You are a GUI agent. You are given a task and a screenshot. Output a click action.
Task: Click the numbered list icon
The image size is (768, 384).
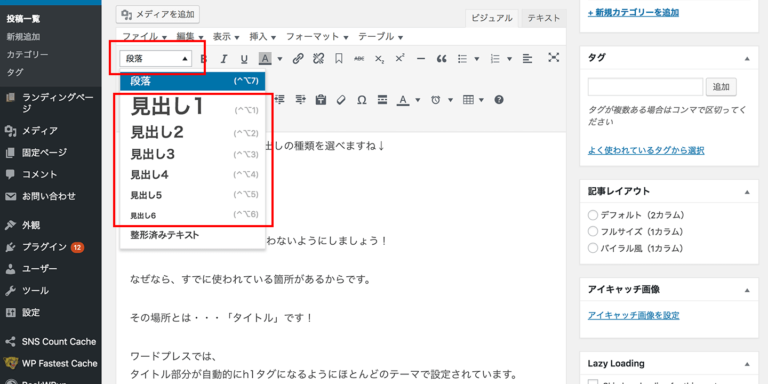point(495,59)
